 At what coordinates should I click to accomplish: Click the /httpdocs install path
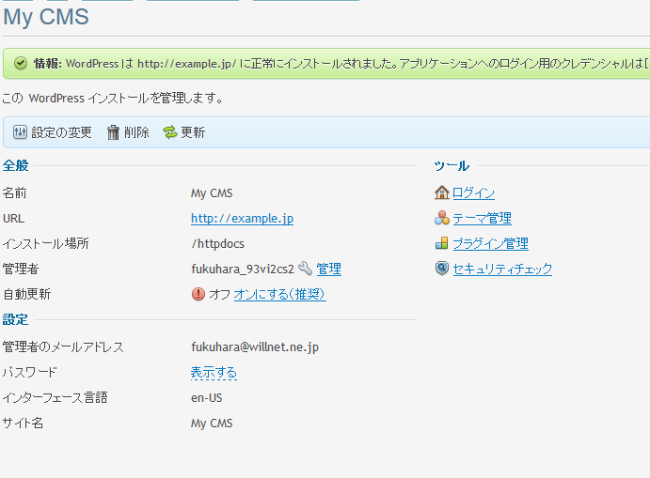click(x=218, y=244)
